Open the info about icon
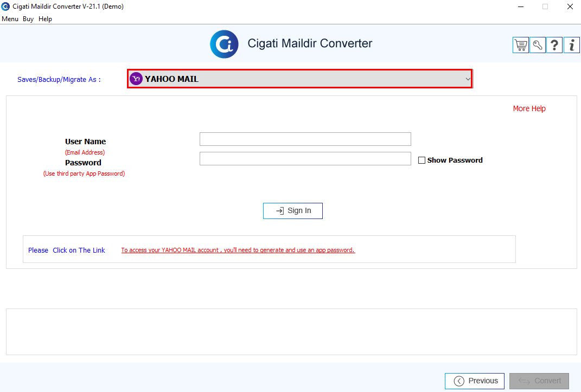This screenshot has width=581, height=392. (572, 45)
